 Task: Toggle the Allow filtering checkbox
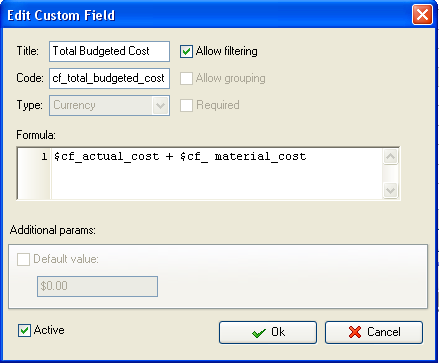click(186, 51)
